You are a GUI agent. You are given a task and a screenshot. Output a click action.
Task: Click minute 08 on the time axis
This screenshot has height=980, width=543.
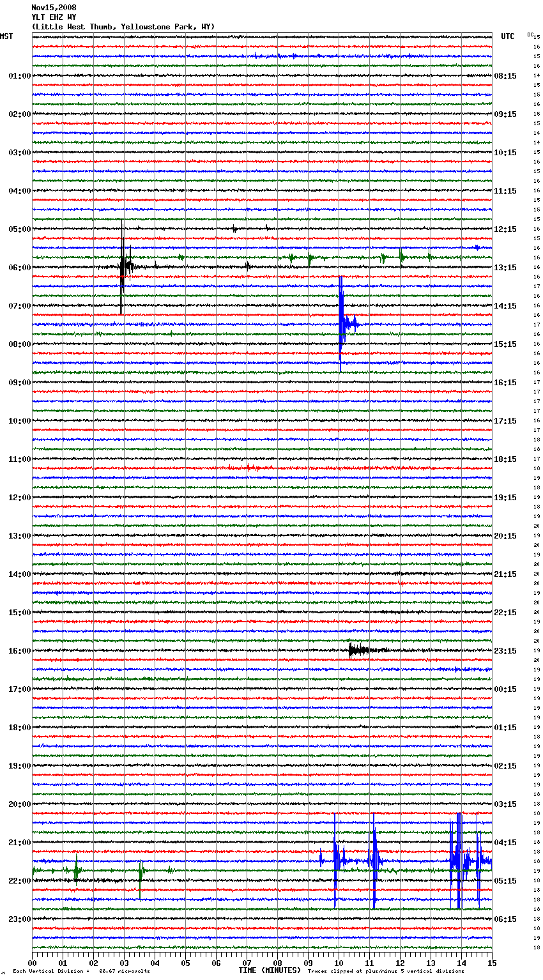coord(277,963)
